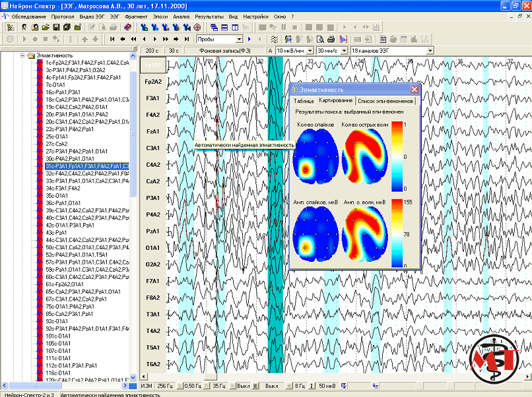
Task: Click the cascade windows icon
Action: click(214, 27)
